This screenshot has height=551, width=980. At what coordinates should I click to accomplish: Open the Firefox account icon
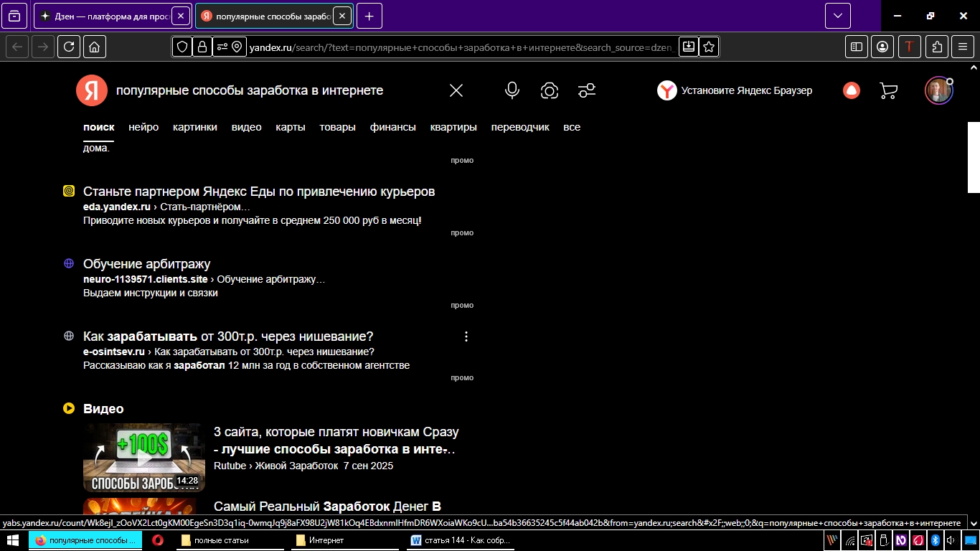[882, 47]
